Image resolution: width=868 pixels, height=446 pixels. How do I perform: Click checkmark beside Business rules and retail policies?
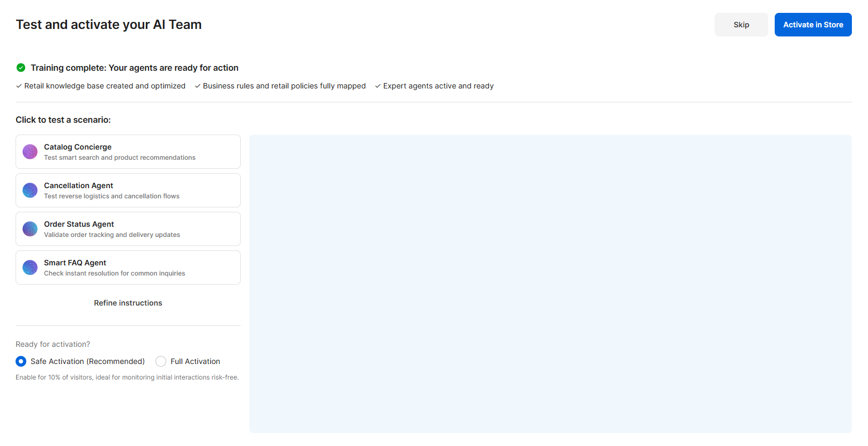(197, 86)
